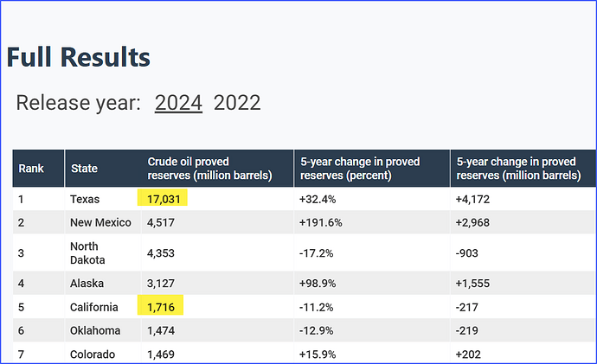Click the North Dakota state cell
Viewport: 597px width, 364px height.
(87, 252)
